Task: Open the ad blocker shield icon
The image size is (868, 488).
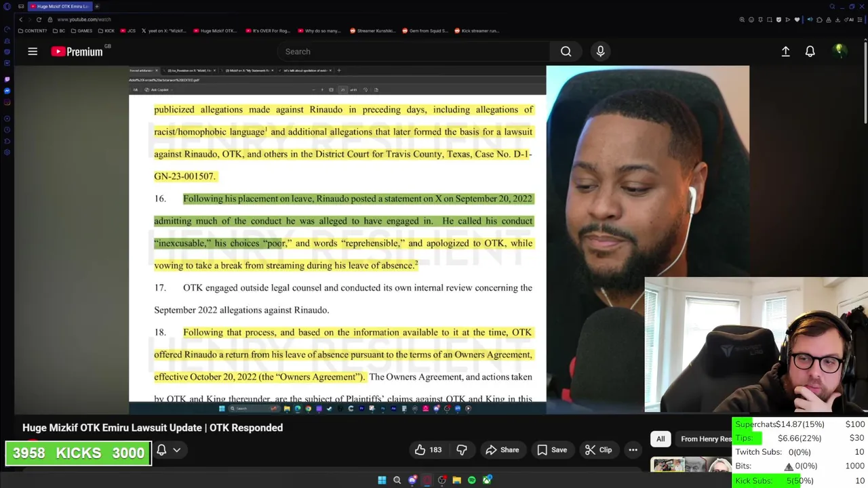Action: coord(778,20)
